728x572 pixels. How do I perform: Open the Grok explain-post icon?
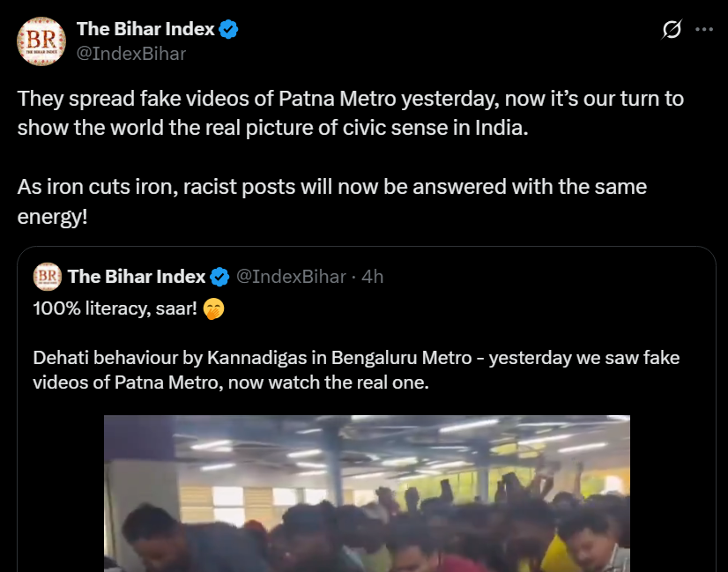pos(672,30)
